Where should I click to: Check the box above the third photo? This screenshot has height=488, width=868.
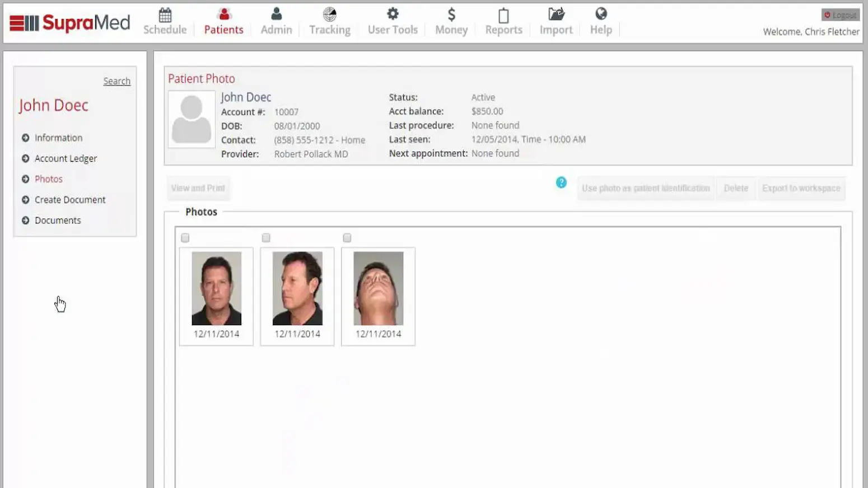347,237
